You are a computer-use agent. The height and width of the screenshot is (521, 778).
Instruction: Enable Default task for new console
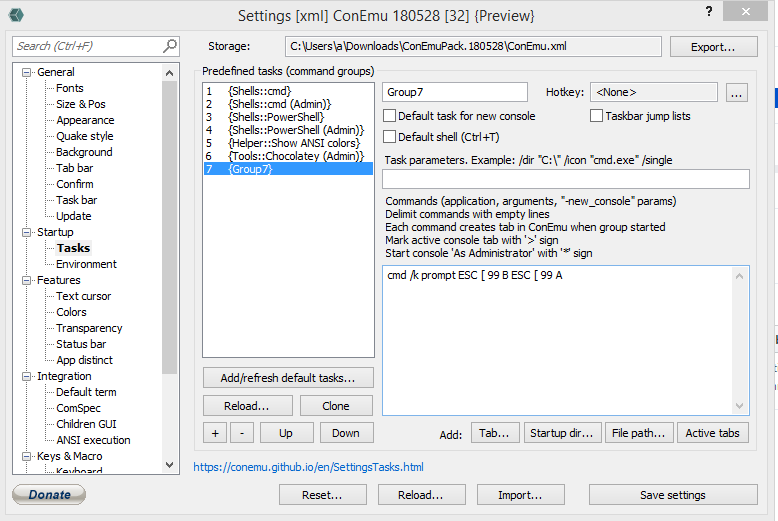click(389, 116)
